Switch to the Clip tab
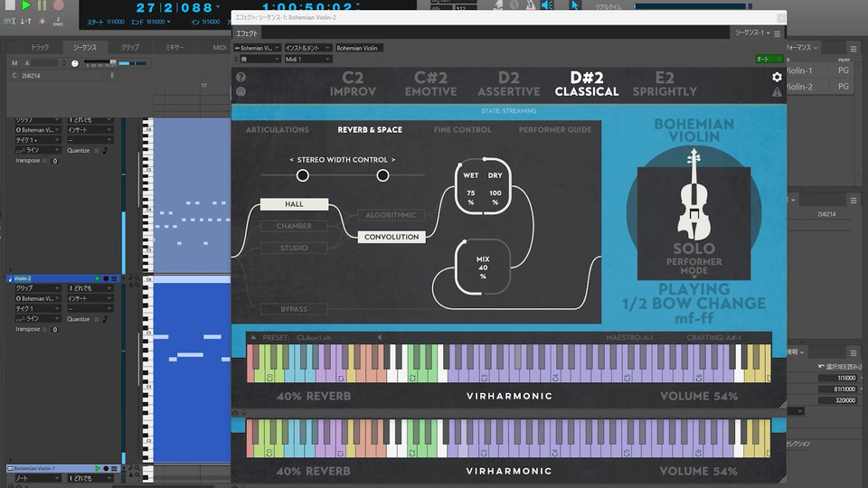The image size is (868, 488). 129,48
